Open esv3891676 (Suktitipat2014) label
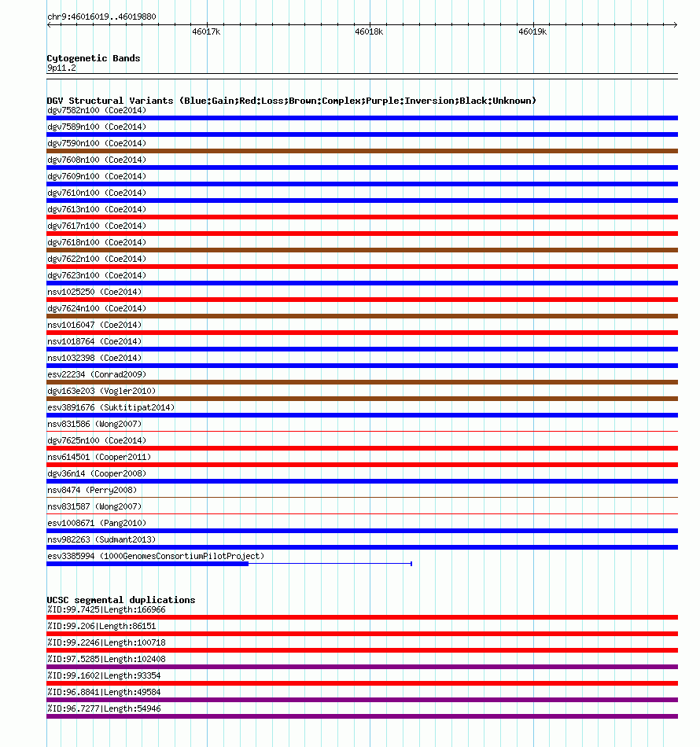This screenshot has height=747, width=700. [x=111, y=408]
